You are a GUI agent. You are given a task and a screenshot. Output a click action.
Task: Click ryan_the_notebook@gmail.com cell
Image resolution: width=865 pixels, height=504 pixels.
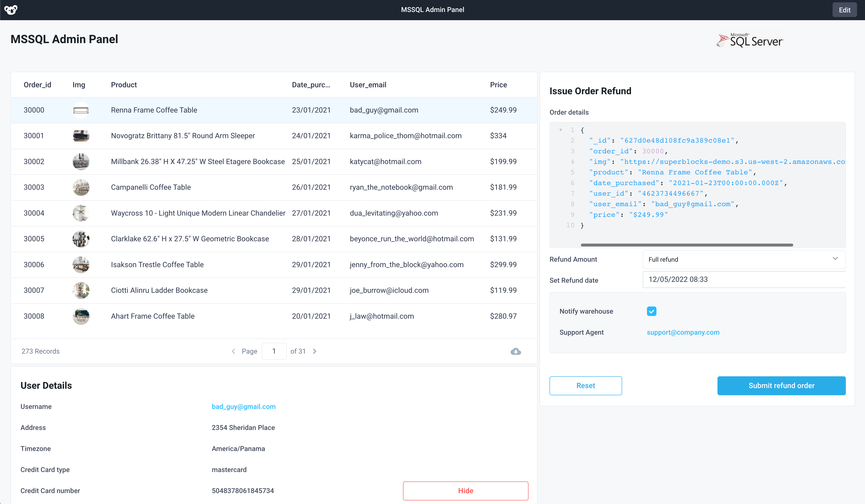click(401, 187)
